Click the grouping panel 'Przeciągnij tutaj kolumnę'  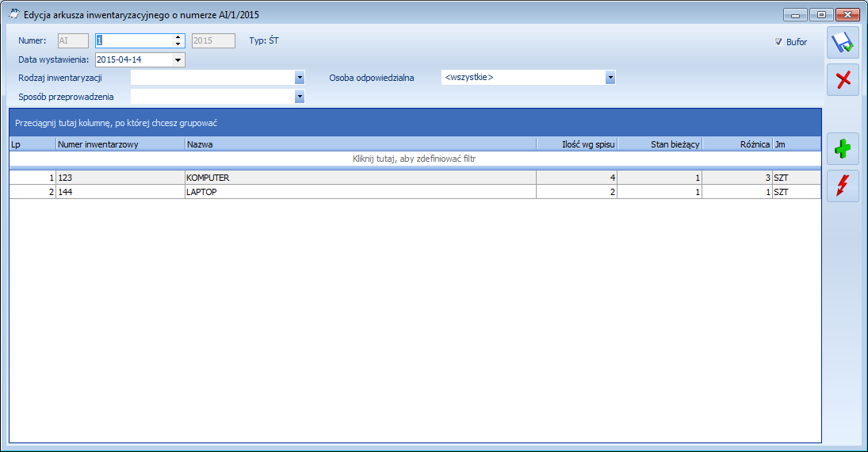pyautogui.click(x=415, y=123)
